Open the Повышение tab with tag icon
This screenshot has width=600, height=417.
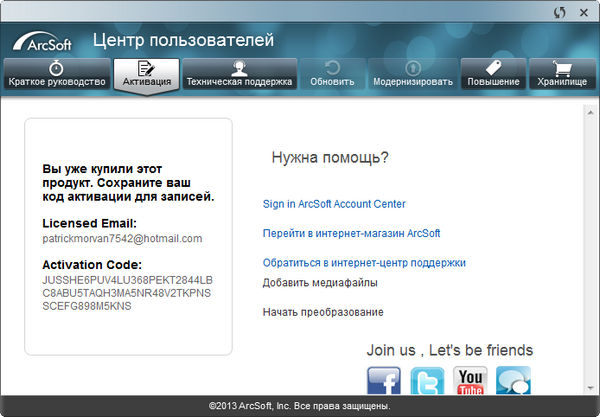click(x=492, y=74)
